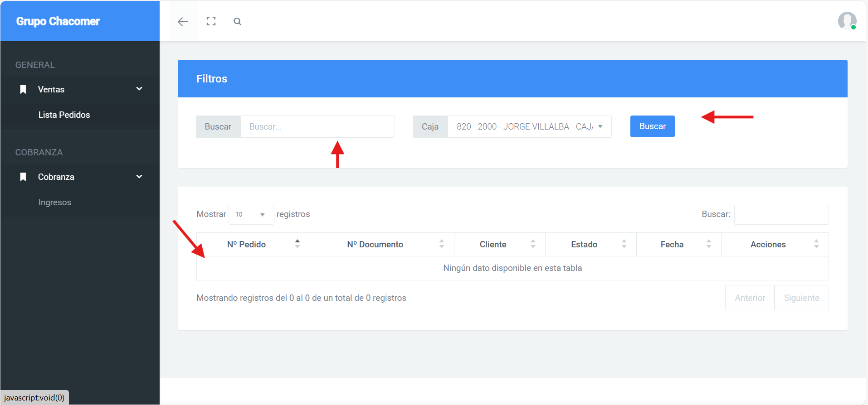Open the Caja dropdown selector
The image size is (868, 405).
click(x=529, y=127)
